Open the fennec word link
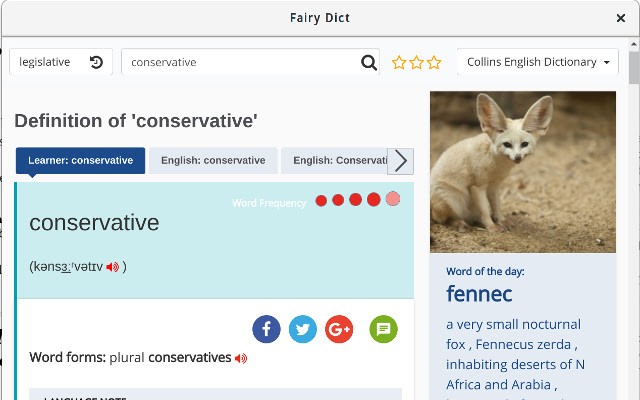Viewport: 640px width, 400px height. click(479, 294)
